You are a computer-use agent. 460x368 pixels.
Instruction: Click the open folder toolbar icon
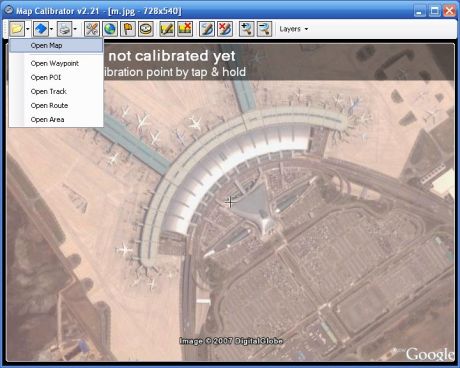pos(17,29)
